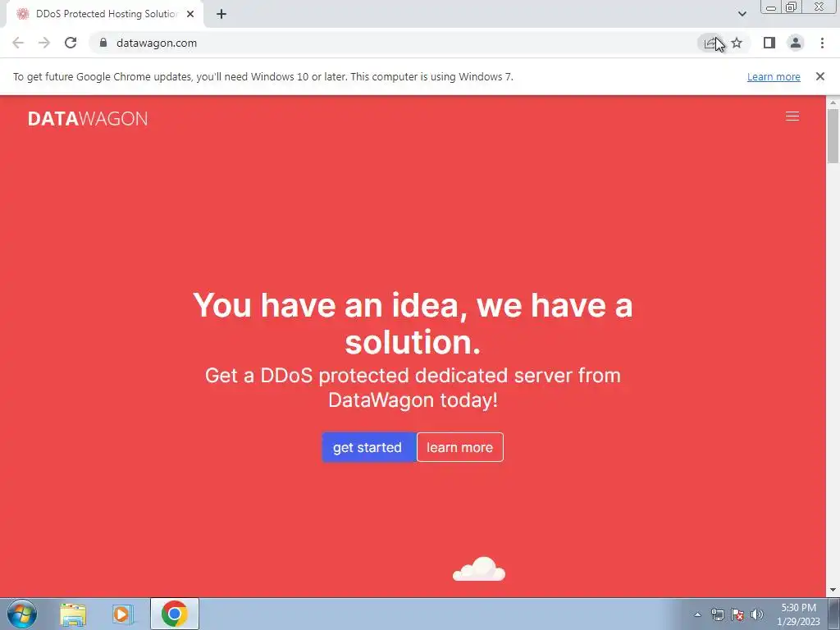Open the Windows Start menu
Screen dimensions: 840x630
pyautogui.click(x=22, y=614)
